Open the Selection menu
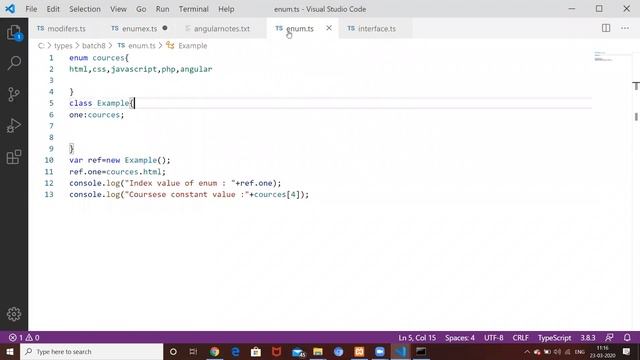The width and height of the screenshot is (640, 360). 85,9
